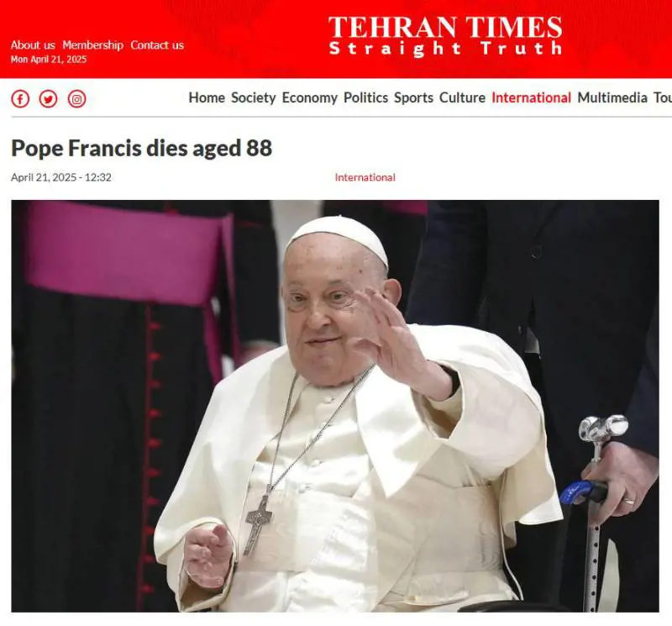Open the Membership link
This screenshot has width=672, height=626.
click(92, 45)
